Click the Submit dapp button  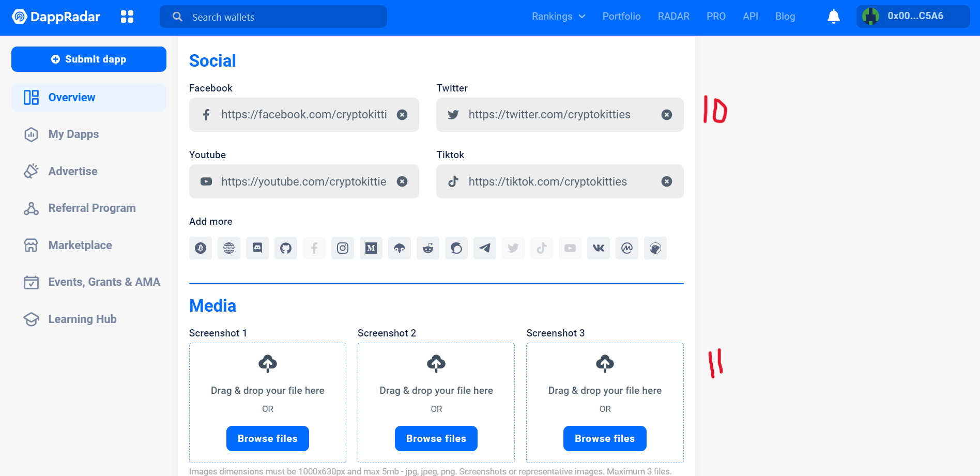click(89, 59)
